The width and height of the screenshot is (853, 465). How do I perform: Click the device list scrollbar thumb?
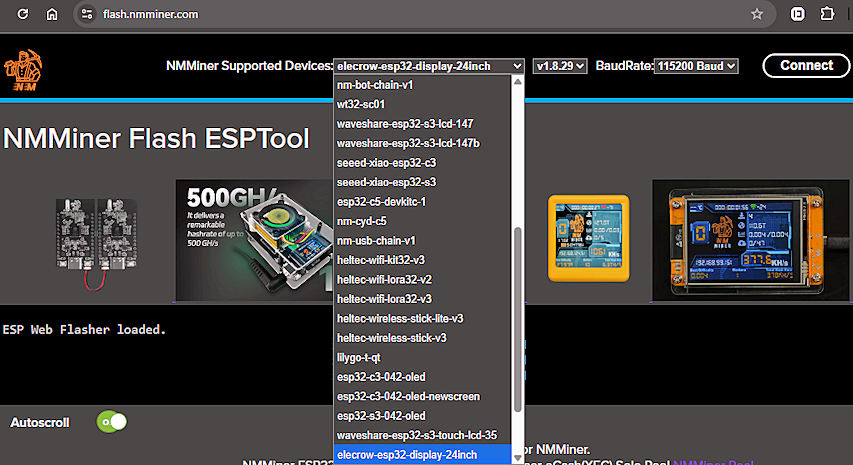click(517, 320)
